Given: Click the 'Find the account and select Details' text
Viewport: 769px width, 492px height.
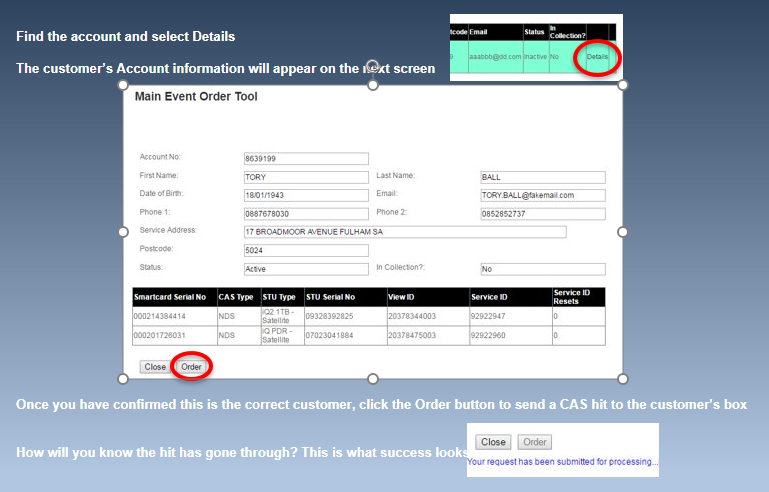Looking at the screenshot, I should (126, 36).
